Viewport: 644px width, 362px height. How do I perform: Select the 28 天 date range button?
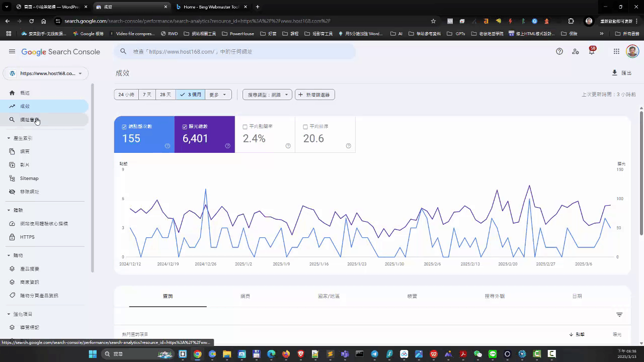click(166, 95)
